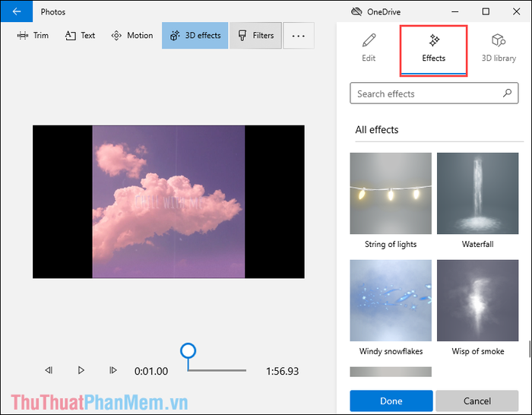This screenshot has width=532, height=415.
Task: Click the magnifier search icon
Action: [507, 93]
